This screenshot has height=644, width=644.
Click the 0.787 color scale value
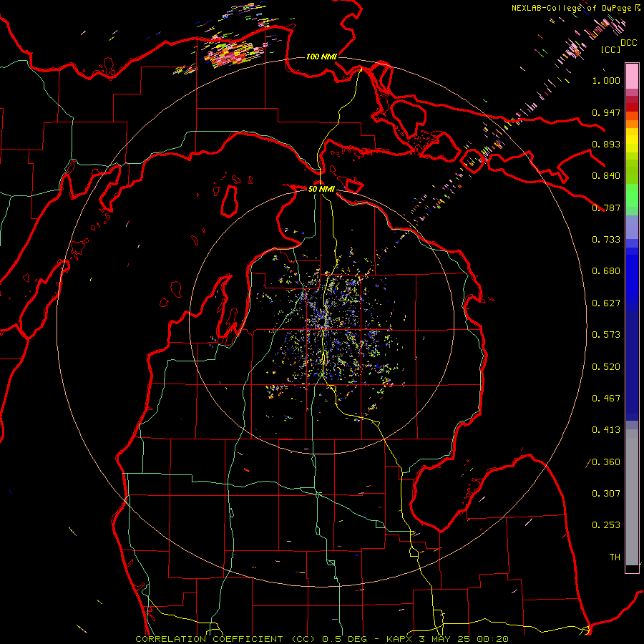click(x=606, y=208)
